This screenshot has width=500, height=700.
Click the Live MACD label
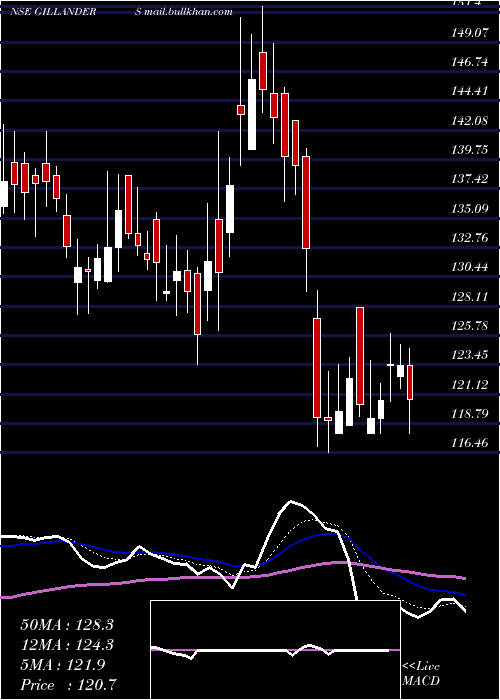coord(421,673)
